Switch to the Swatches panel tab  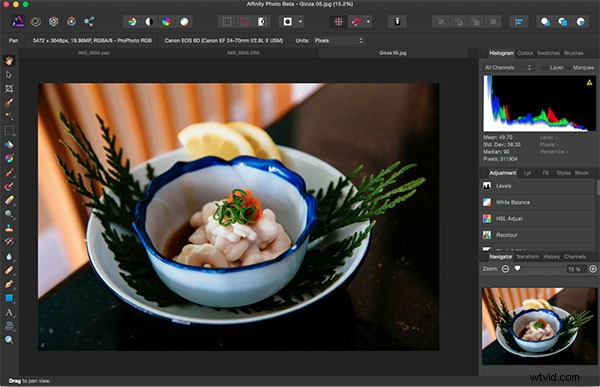click(548, 53)
